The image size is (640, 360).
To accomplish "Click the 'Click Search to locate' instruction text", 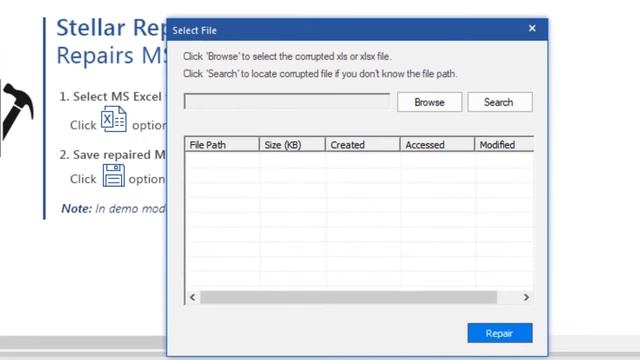I will tap(320, 74).
